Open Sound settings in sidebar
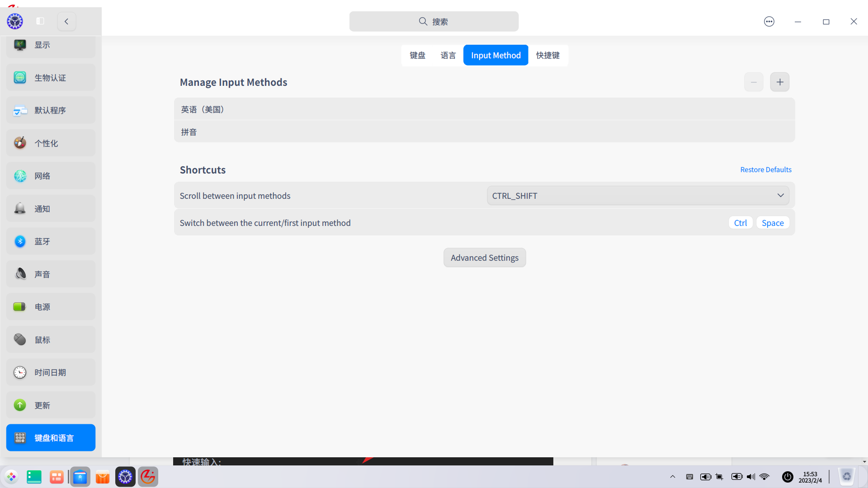The width and height of the screenshot is (868, 488). [51, 274]
